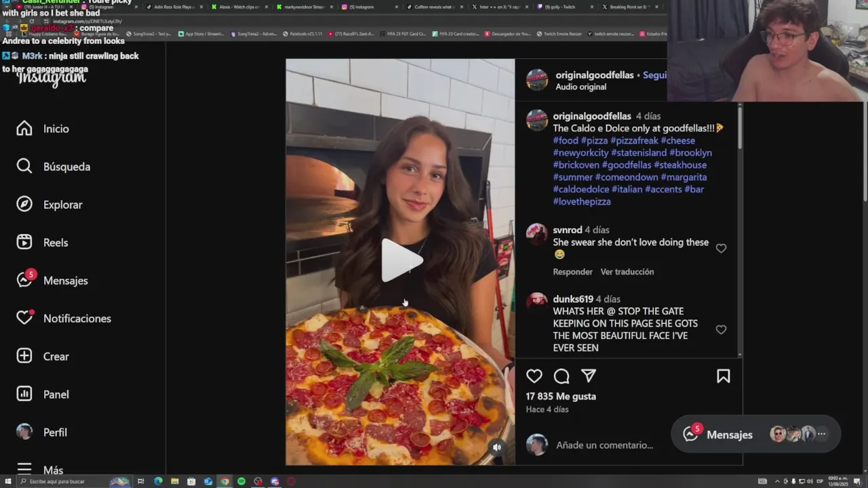868x488 pixels.
Task: Play the pizza reel video
Action: pyautogui.click(x=401, y=260)
